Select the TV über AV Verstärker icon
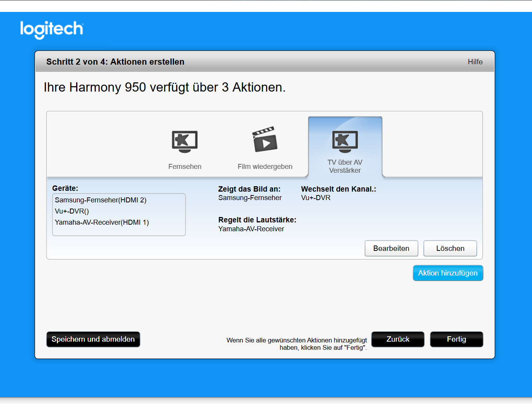This screenshot has width=532, height=404. [x=345, y=142]
